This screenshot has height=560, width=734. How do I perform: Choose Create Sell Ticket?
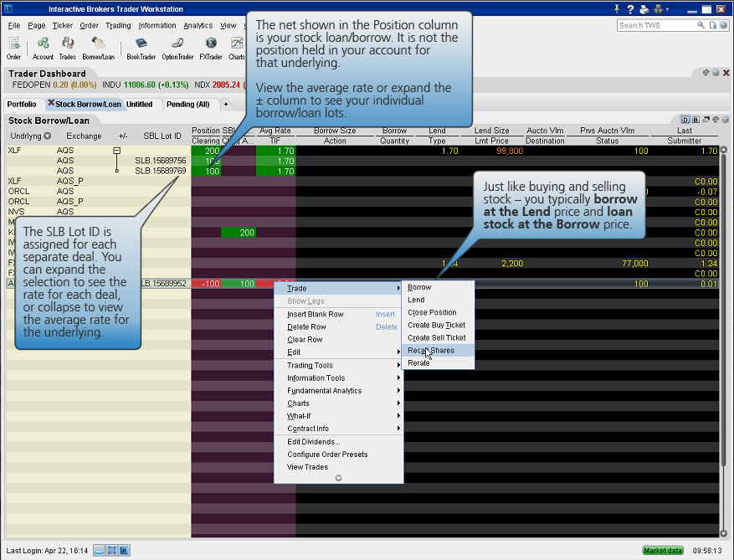438,337
